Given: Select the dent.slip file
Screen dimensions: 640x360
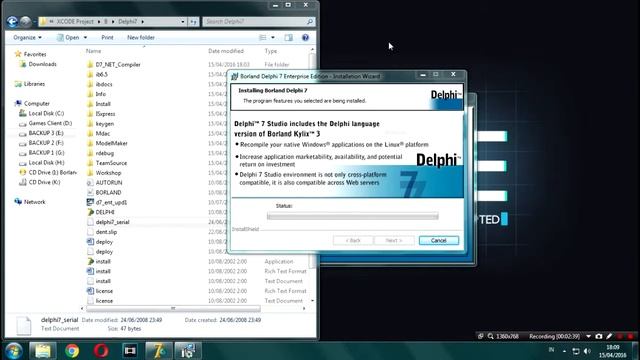Looking at the screenshot, I should click(x=102, y=232).
